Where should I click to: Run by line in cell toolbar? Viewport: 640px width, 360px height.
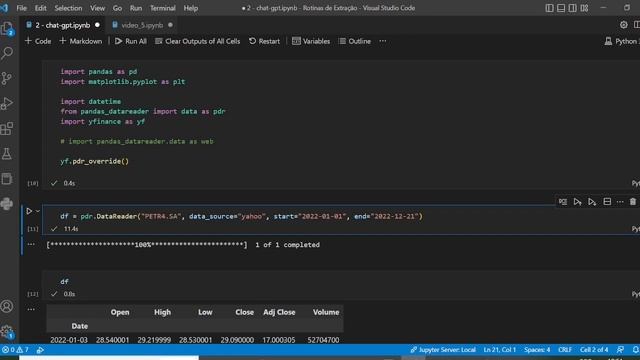(563, 202)
